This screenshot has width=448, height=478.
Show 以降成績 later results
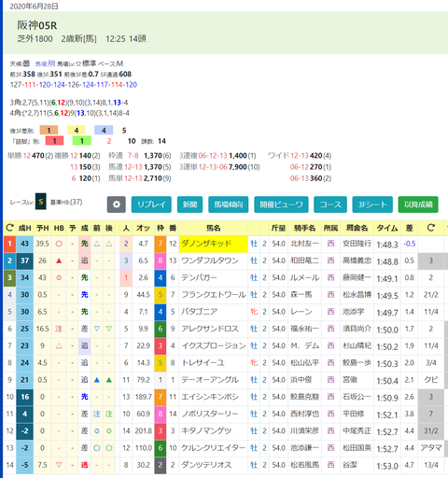[x=418, y=204]
